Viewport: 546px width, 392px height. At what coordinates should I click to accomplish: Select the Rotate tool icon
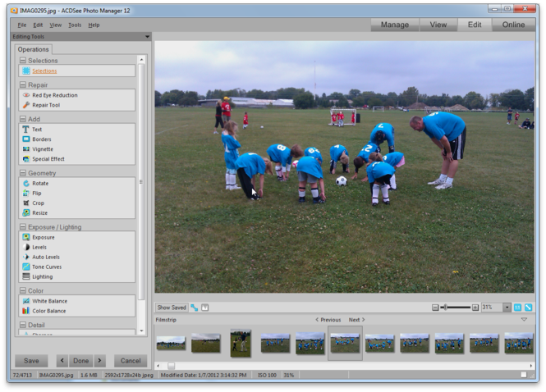pyautogui.click(x=26, y=184)
